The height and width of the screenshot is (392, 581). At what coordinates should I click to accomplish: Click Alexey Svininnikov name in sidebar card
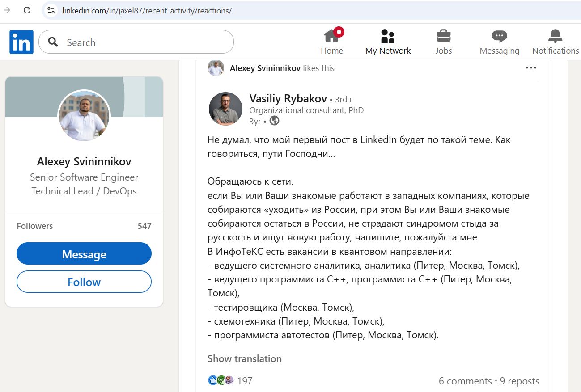coord(84,161)
